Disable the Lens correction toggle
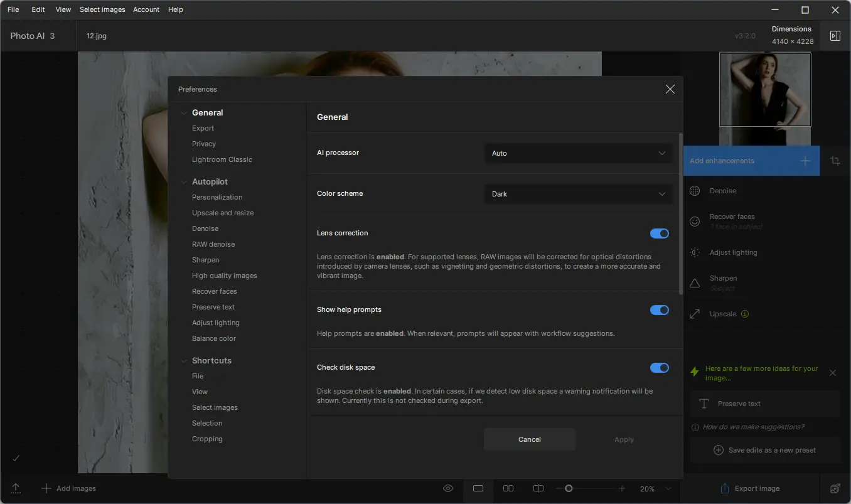Image resolution: width=851 pixels, height=504 pixels. click(x=659, y=233)
